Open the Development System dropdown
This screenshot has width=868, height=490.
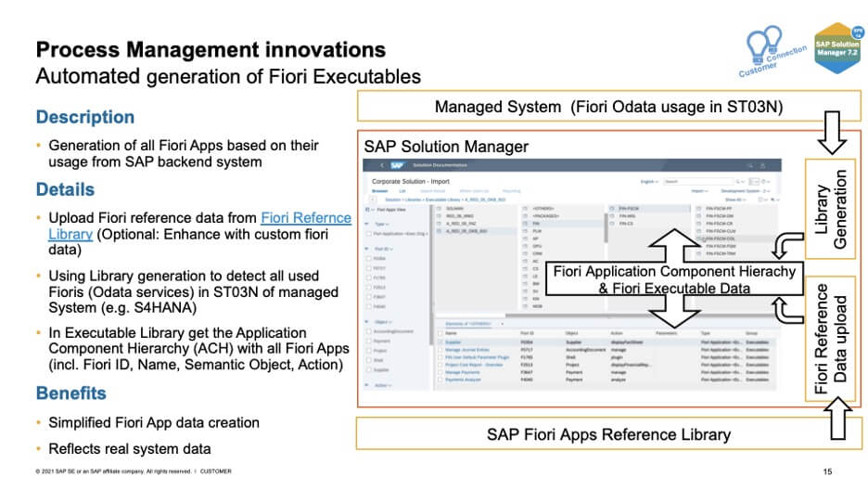745,191
